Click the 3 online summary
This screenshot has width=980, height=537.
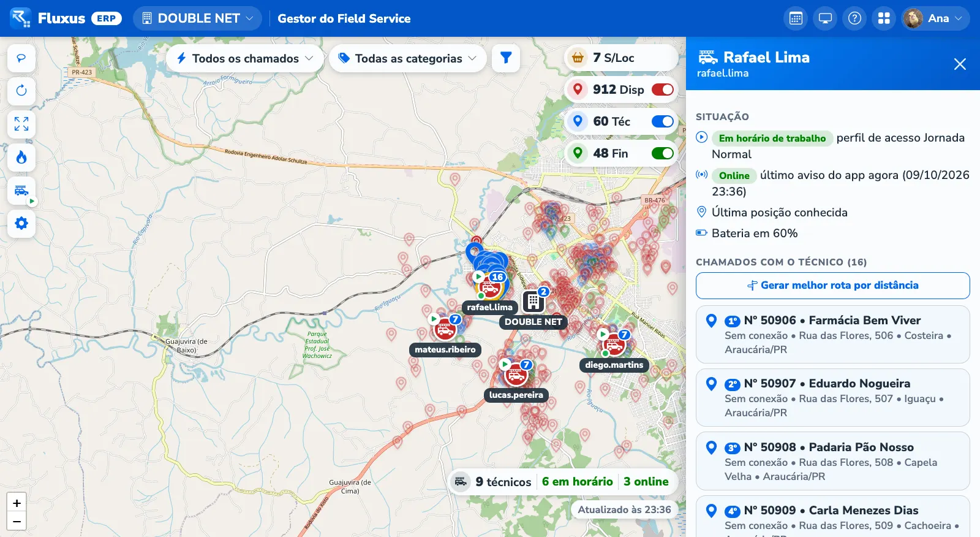pyautogui.click(x=646, y=482)
